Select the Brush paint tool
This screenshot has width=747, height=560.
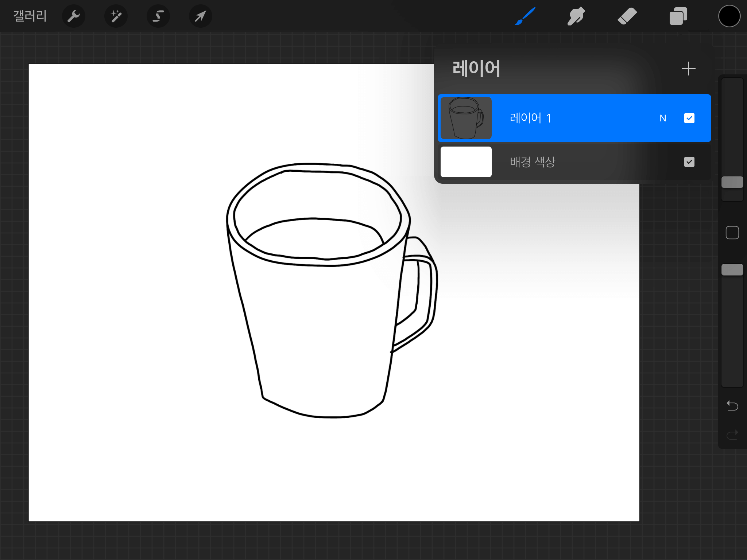tap(525, 16)
